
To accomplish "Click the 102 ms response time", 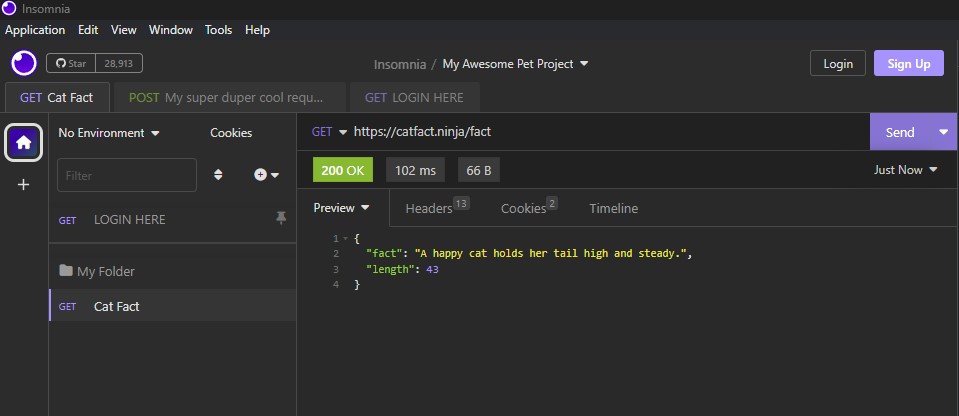I will coord(415,170).
